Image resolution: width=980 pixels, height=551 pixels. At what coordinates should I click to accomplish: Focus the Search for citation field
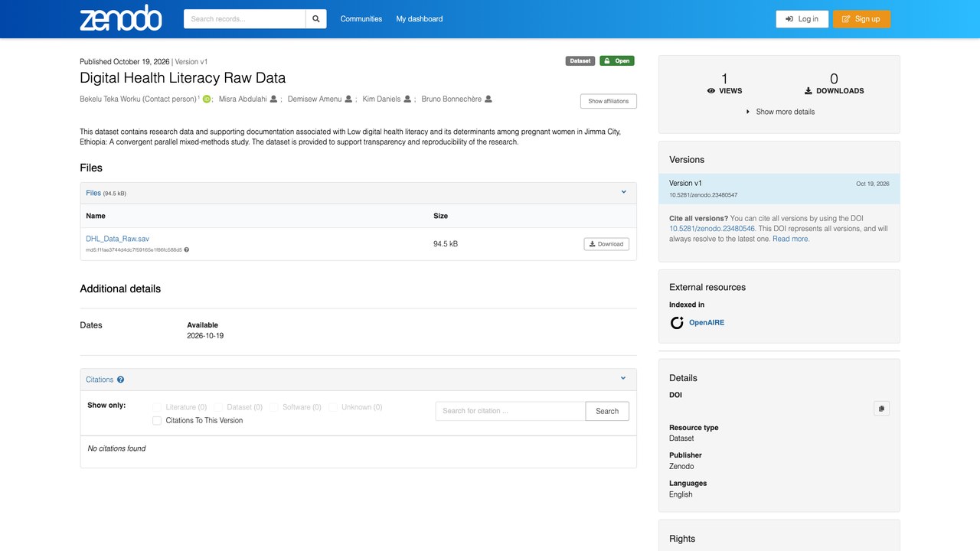tap(511, 411)
